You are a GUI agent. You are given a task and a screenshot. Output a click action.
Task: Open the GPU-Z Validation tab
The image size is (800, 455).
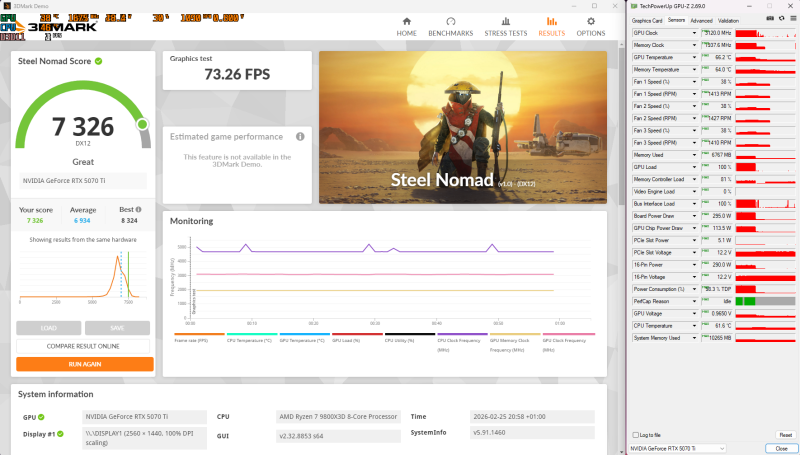tap(728, 21)
